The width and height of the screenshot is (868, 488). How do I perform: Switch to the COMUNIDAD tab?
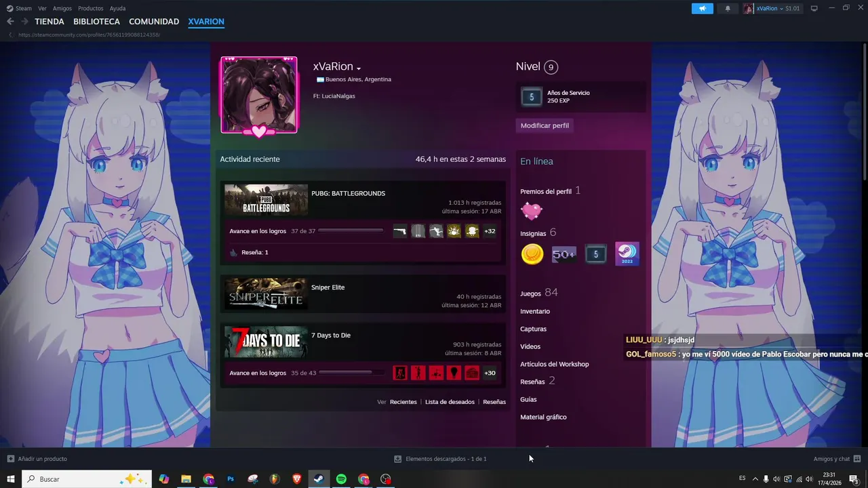coord(154,22)
